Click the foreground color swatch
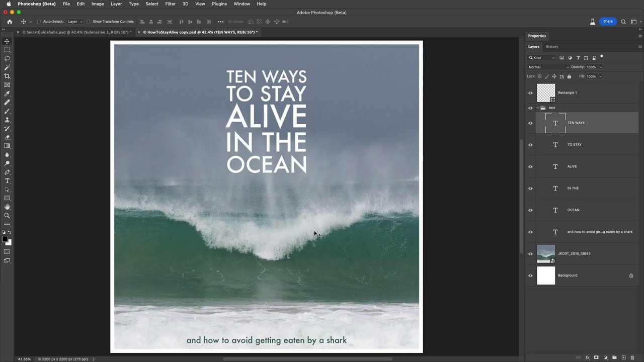644x362 pixels. 5,239
